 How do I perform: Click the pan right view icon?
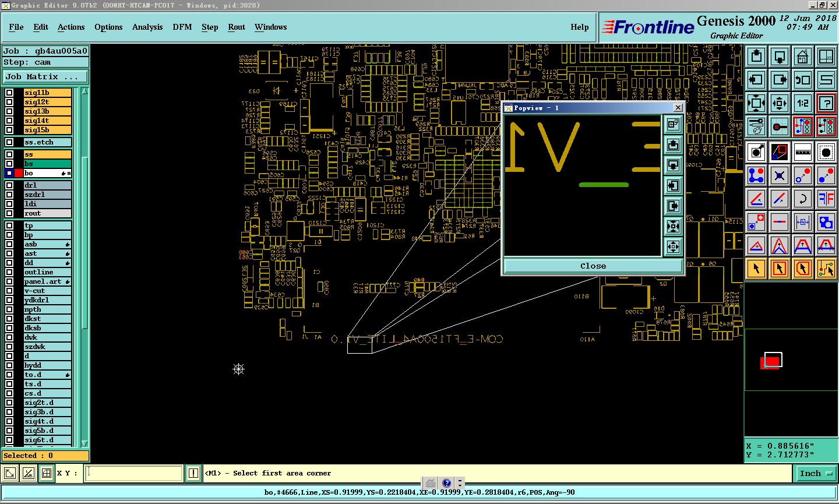[780, 80]
